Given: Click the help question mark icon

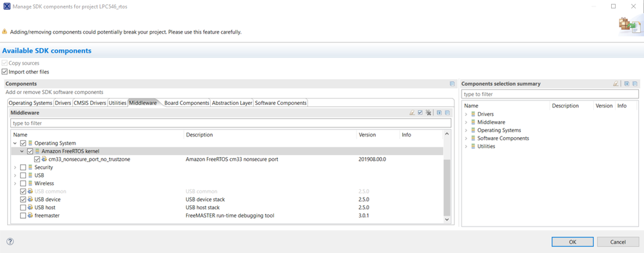Looking at the screenshot, I should (x=10, y=241).
